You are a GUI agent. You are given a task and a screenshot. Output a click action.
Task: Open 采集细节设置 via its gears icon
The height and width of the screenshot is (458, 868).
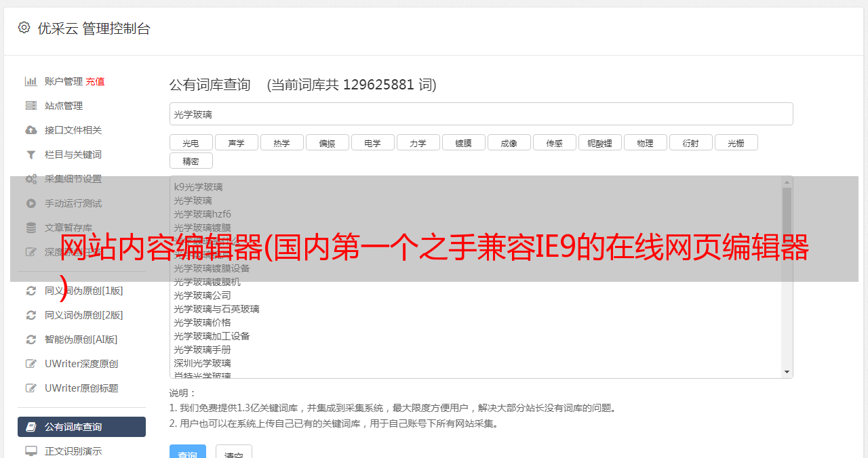pyautogui.click(x=31, y=179)
